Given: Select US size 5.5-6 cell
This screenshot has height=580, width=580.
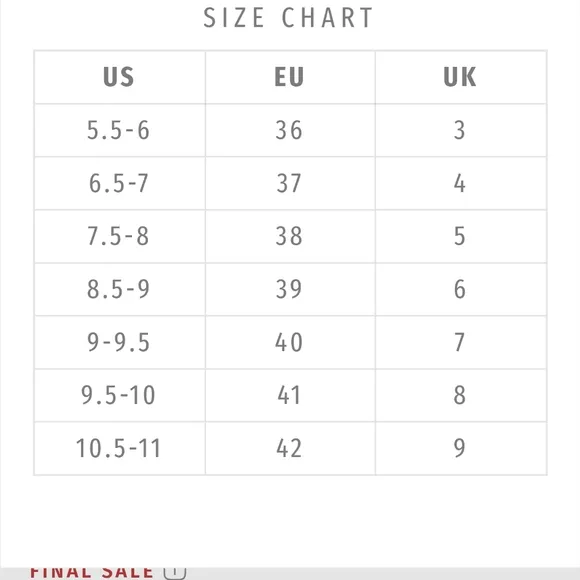Looking at the screenshot, I should 120,131.
